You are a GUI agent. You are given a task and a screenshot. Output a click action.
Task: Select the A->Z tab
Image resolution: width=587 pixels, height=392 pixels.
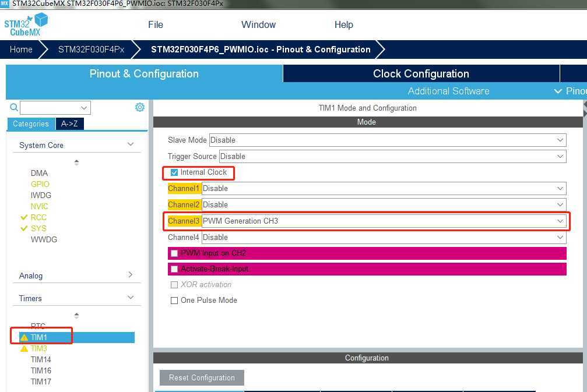click(69, 124)
